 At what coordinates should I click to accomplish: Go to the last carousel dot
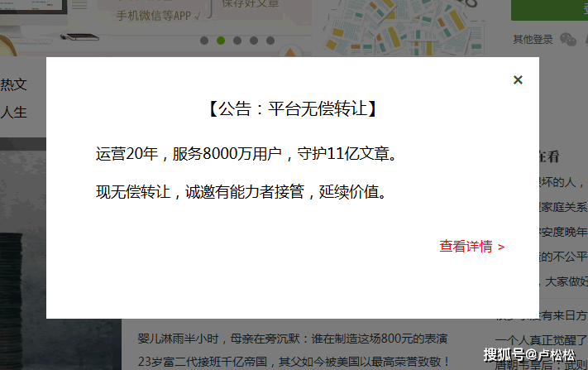pyautogui.click(x=270, y=40)
